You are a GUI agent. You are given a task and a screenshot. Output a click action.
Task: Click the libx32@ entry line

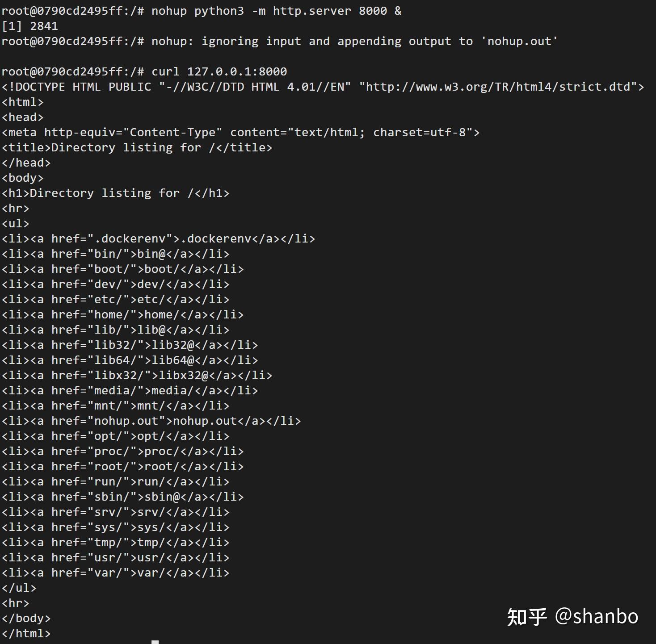[137, 376]
